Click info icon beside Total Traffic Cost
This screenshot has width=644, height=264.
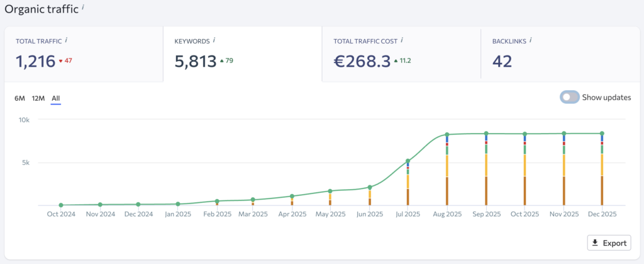[401, 40]
